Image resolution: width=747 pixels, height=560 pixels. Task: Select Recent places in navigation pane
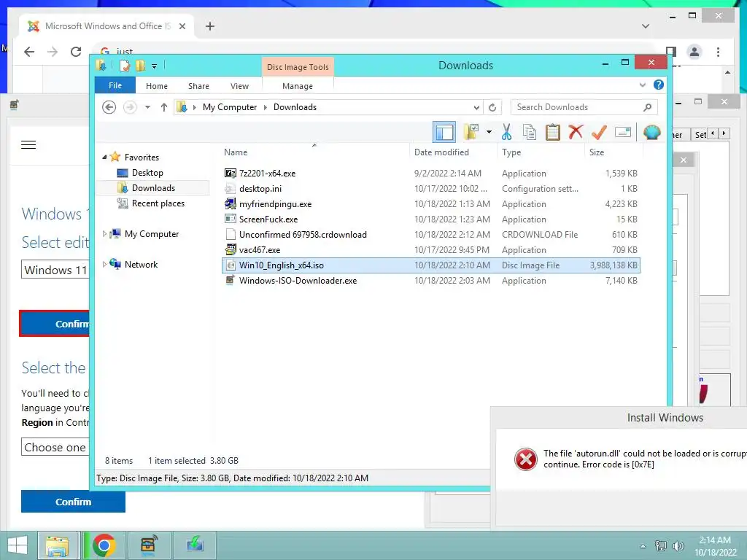coord(158,203)
